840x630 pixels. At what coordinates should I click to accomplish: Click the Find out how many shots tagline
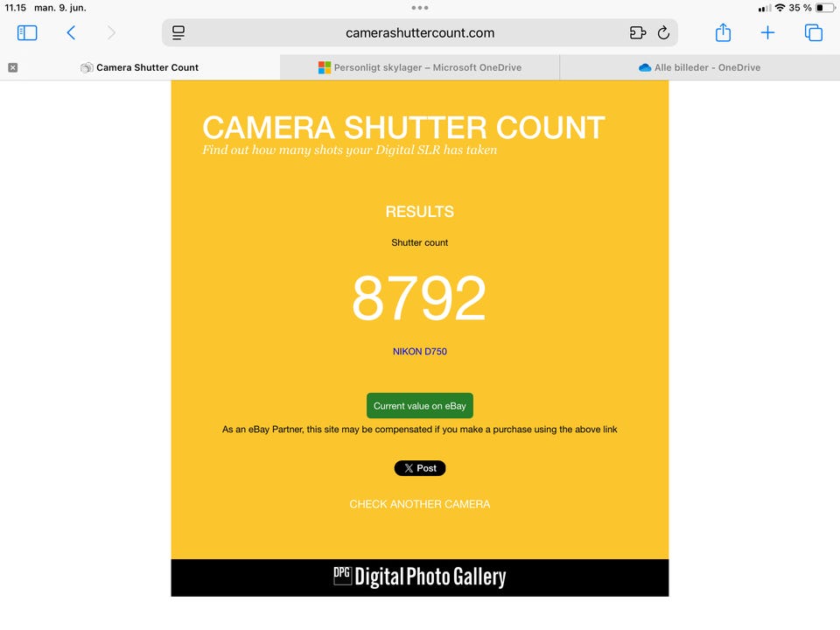350,150
